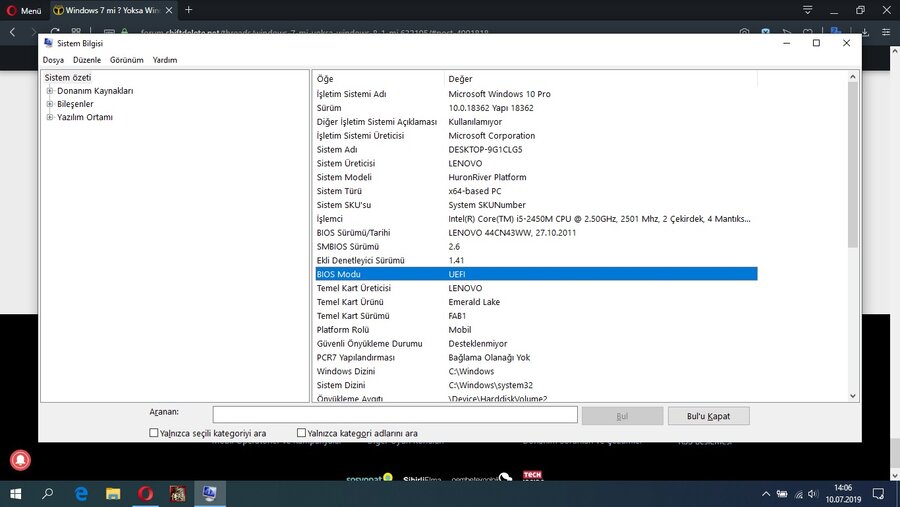Open the Opera easy setup icon
900x507 pixels.
[886, 32]
